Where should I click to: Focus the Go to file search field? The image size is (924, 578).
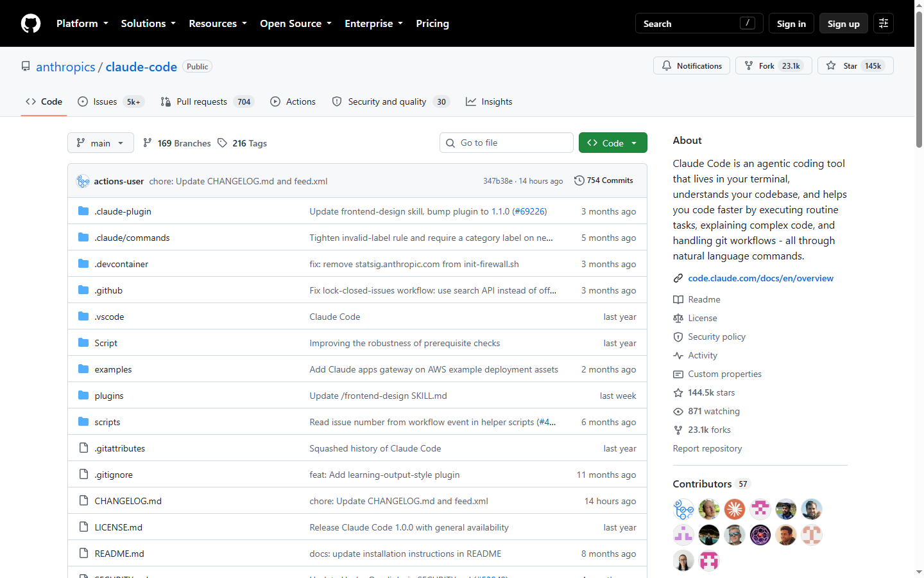[x=506, y=143]
